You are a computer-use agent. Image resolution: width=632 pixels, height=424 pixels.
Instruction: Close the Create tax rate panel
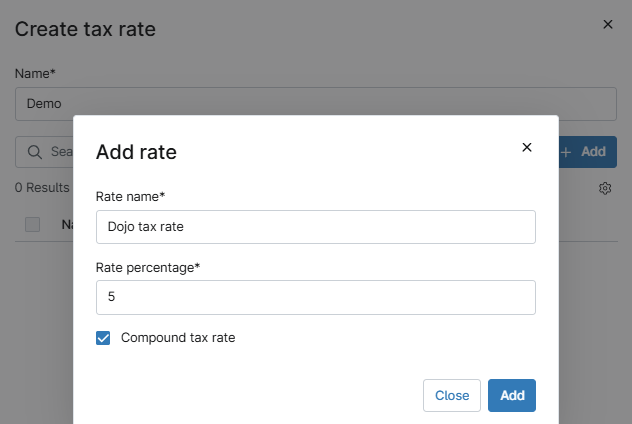607,25
